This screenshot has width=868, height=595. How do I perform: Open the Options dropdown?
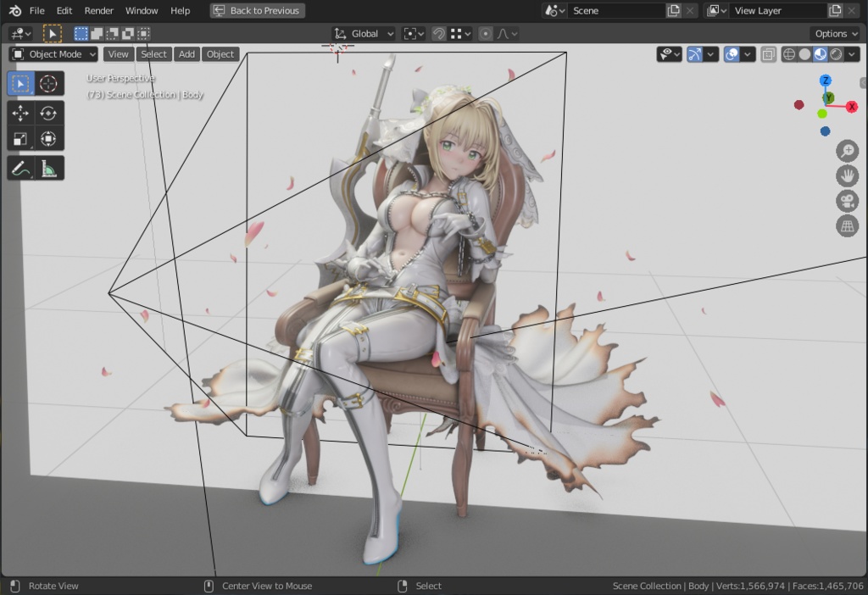[x=834, y=33]
